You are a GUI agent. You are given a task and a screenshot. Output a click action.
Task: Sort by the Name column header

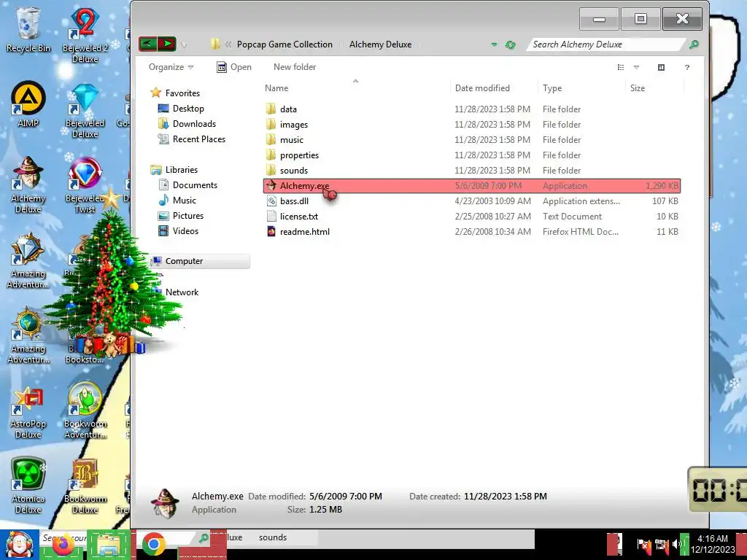point(355,88)
